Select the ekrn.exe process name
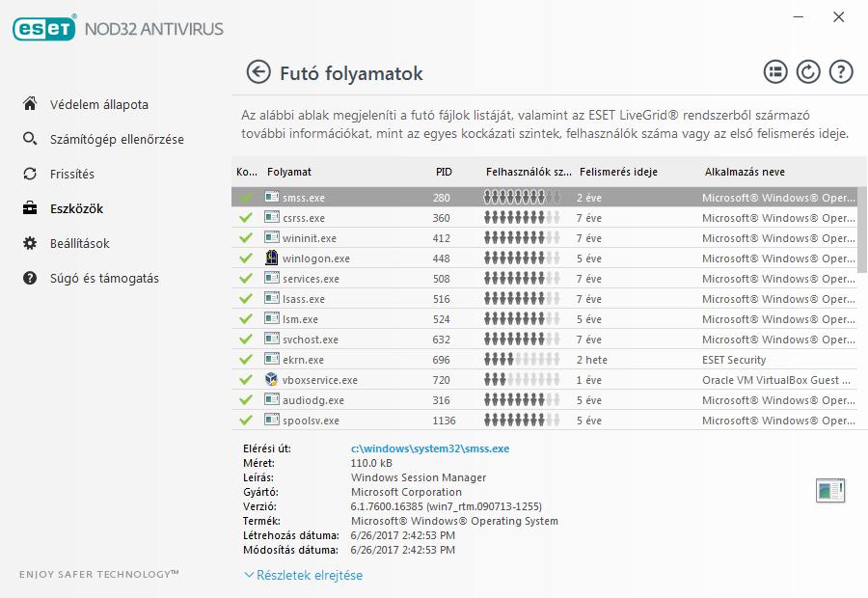Viewport: 868px width, 598px height. click(x=303, y=360)
